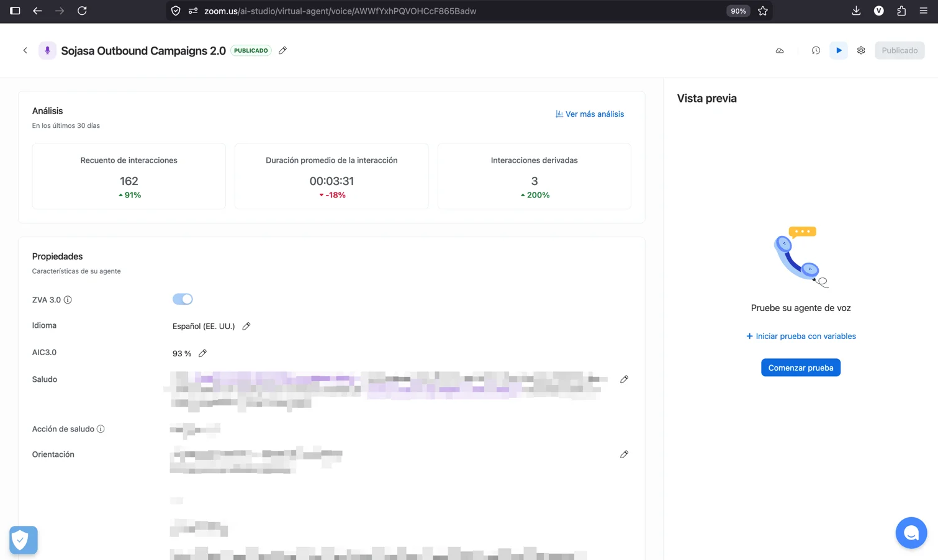Click the 93 % value
This screenshot has width=938, height=560.
(182, 353)
